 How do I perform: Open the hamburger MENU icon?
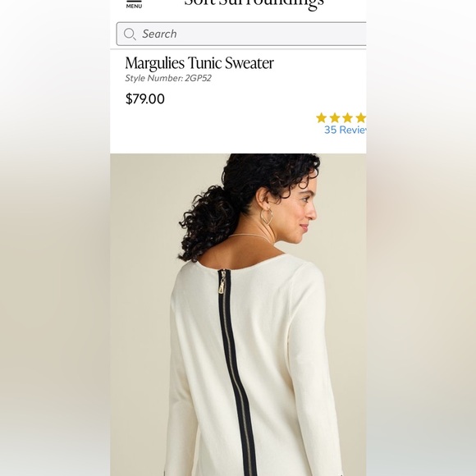(x=134, y=1)
